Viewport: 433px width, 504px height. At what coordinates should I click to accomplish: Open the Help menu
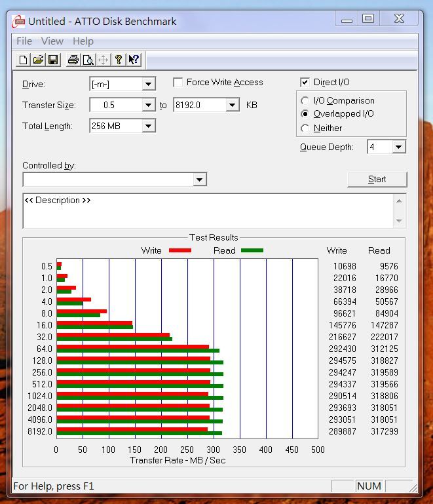pyautogui.click(x=83, y=41)
